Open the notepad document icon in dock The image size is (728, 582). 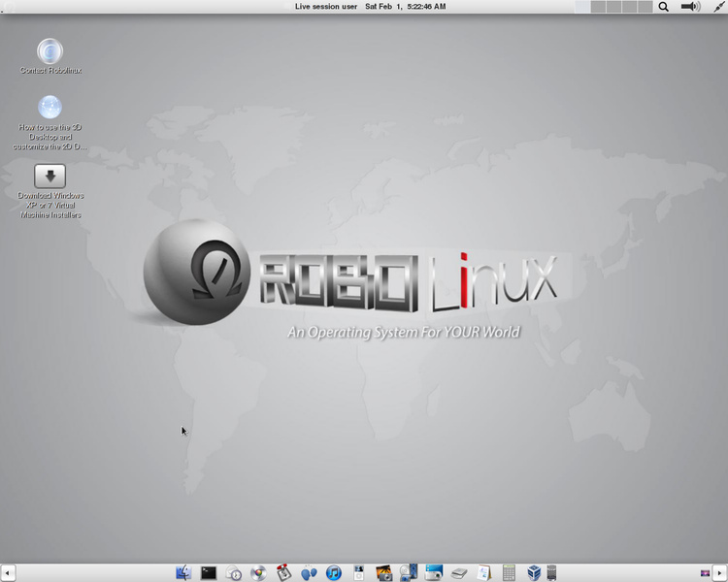point(484,572)
